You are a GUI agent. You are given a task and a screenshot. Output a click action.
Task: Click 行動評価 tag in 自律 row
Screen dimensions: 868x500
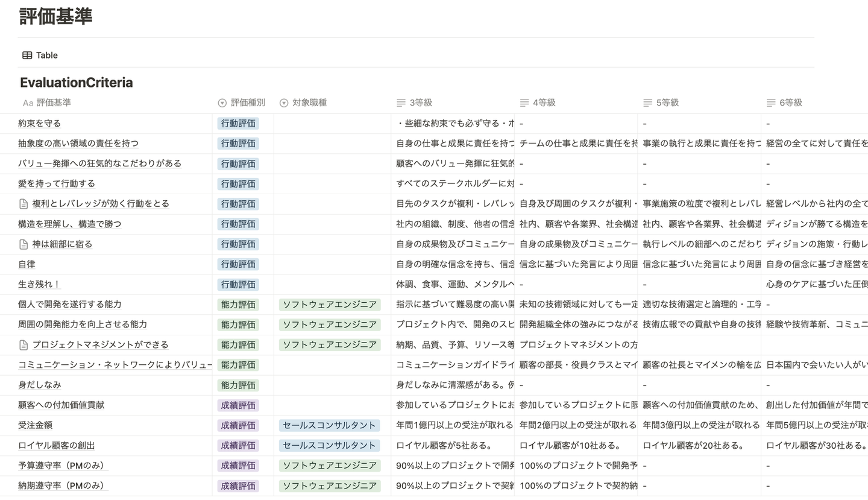pyautogui.click(x=238, y=264)
